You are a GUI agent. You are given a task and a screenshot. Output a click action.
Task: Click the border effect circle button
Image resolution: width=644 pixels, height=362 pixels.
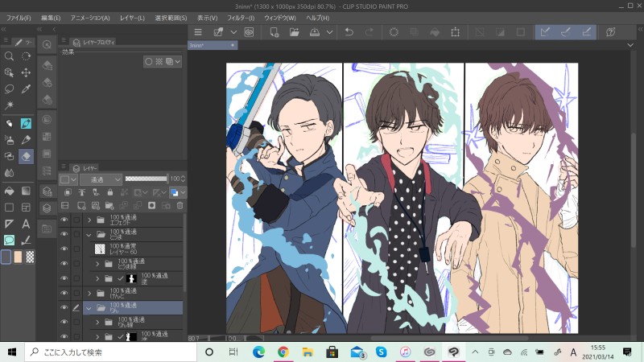[x=149, y=62]
